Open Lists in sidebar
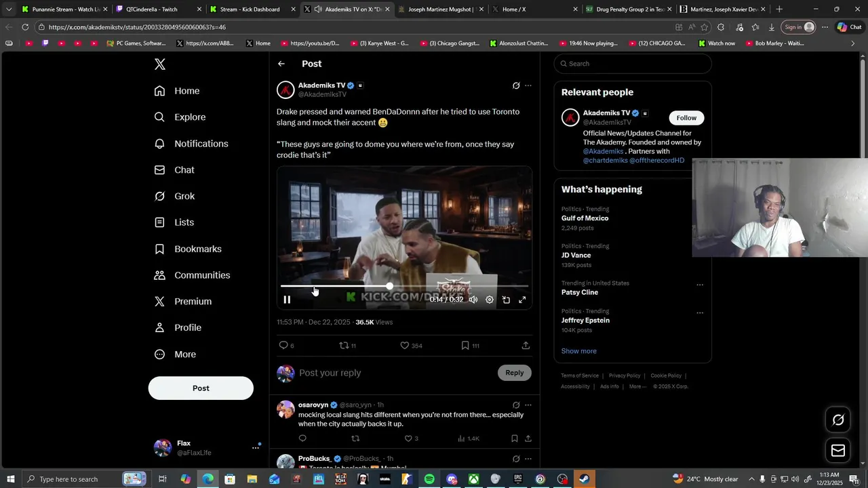The width and height of the screenshot is (868, 488). click(x=174, y=222)
